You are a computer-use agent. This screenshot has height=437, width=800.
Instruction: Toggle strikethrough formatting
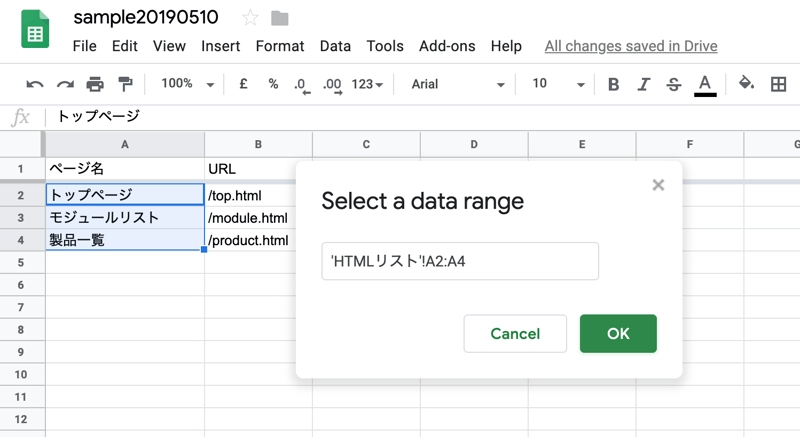point(673,84)
